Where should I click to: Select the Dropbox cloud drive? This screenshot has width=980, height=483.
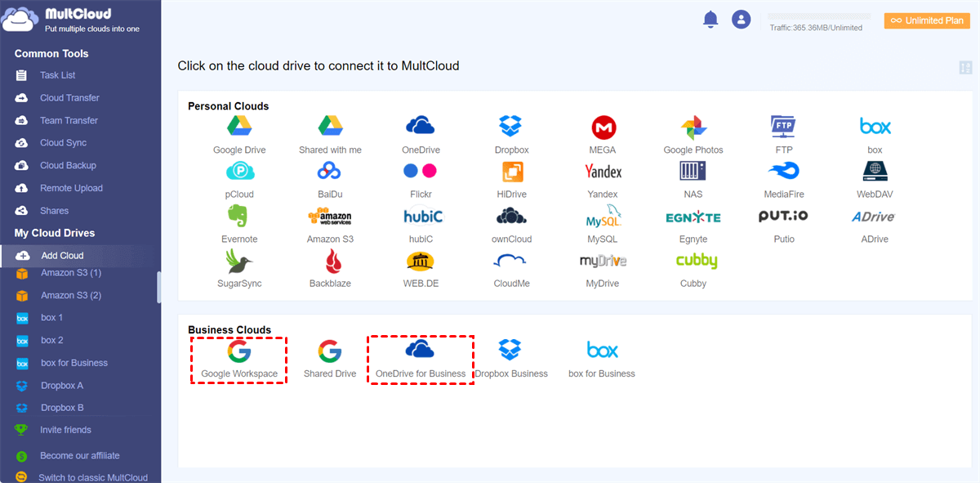click(511, 134)
